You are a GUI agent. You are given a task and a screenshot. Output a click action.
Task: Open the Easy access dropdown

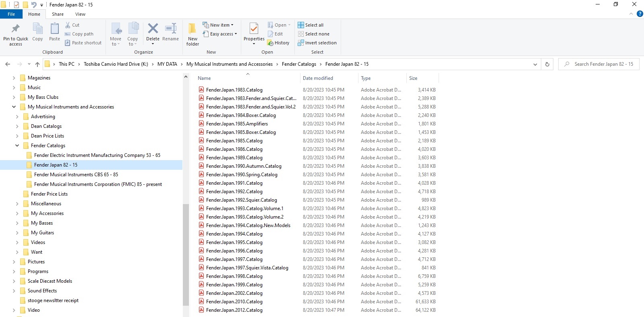[x=219, y=34]
